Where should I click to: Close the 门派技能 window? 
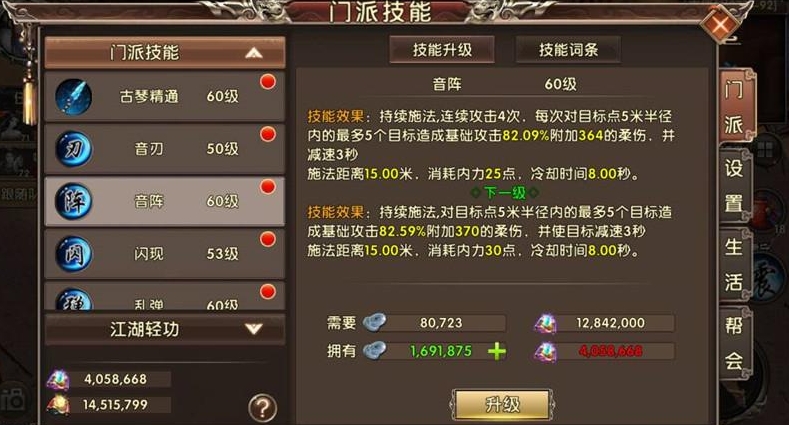(720, 24)
